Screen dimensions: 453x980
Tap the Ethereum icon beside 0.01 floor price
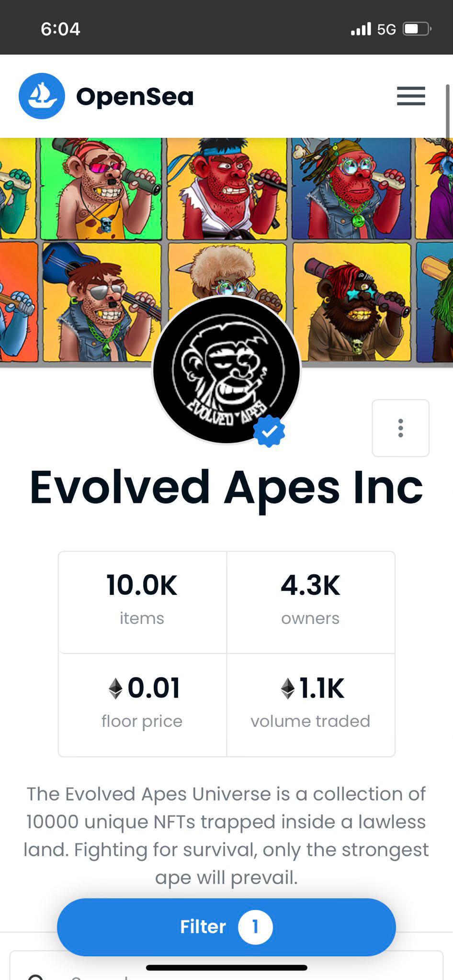tap(115, 689)
